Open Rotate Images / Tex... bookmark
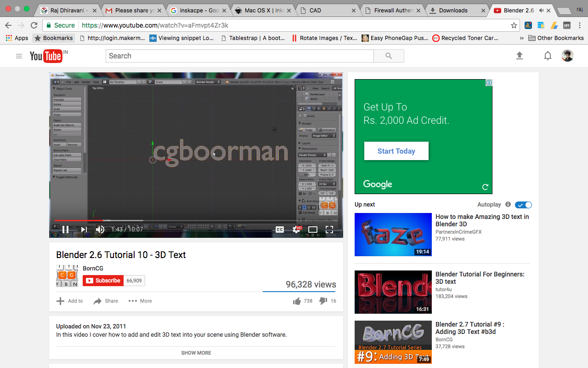The width and height of the screenshot is (588, 368). [x=324, y=38]
